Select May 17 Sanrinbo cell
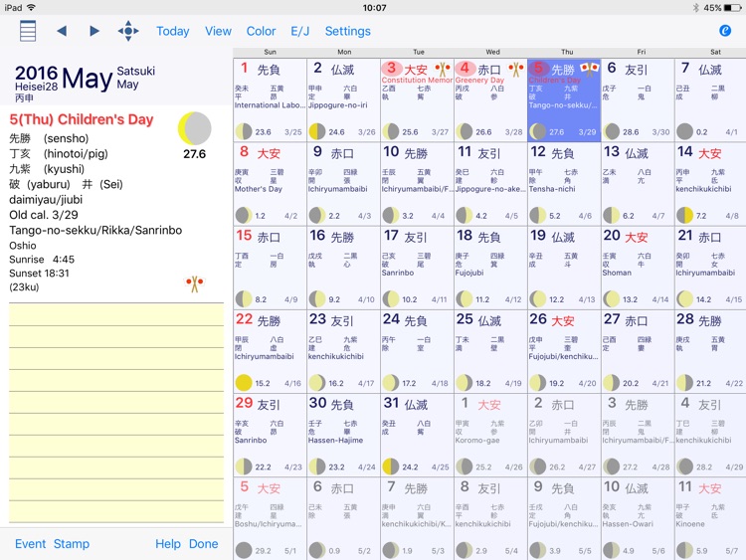 417,268
